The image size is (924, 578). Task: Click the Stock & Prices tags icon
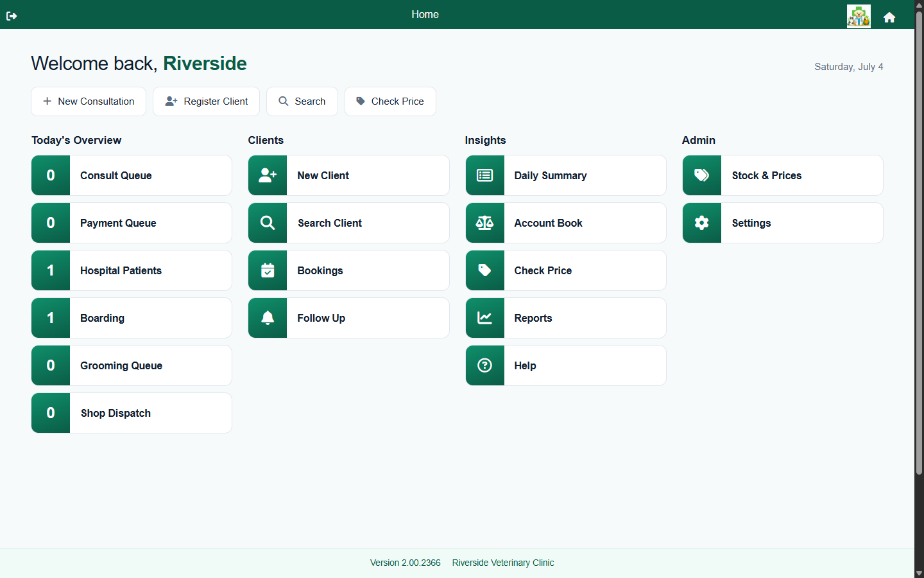click(702, 175)
